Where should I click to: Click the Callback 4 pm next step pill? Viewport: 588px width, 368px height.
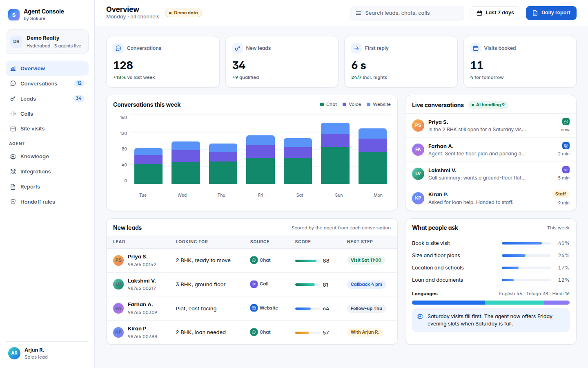366,285
